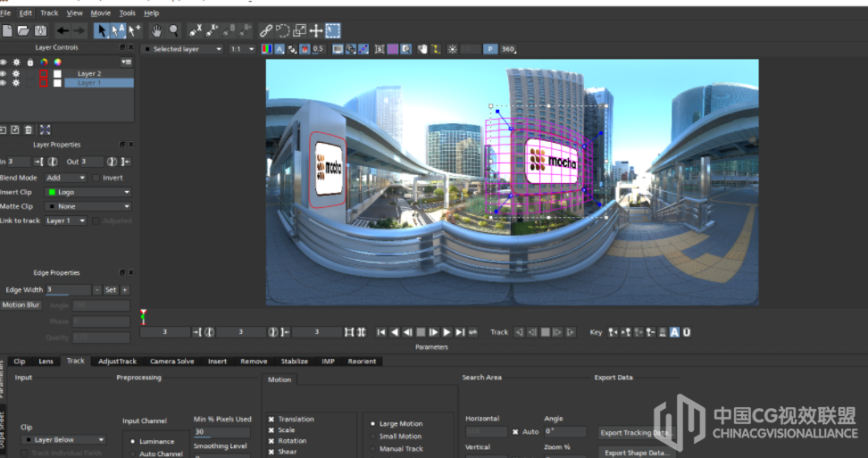The width and height of the screenshot is (868, 458).
Task: Choose the Pan hand tool
Action: pos(157,30)
